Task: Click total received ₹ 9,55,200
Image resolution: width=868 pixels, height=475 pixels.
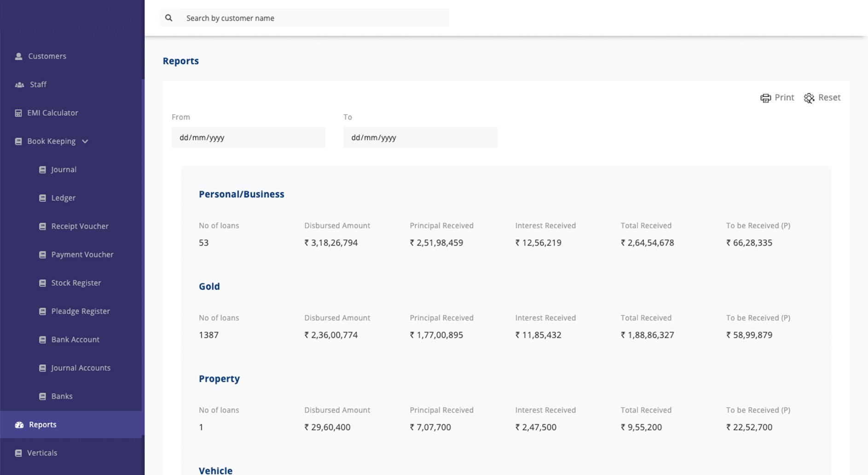Action: click(641, 428)
